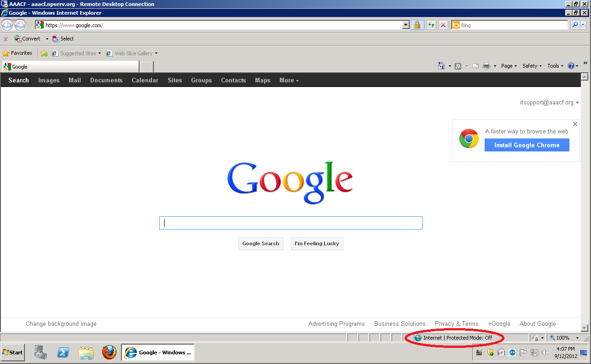Refresh the page with the green arrows icon
591x364 pixels.
tap(431, 25)
